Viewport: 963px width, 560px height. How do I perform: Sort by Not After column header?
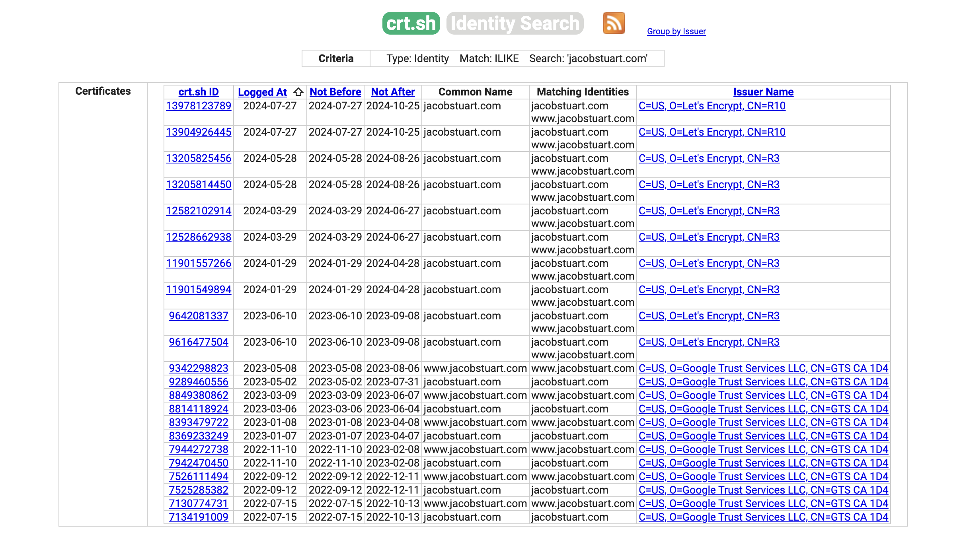click(x=393, y=92)
